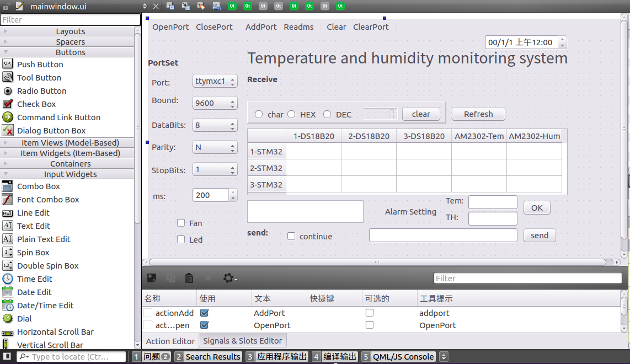Select the Dial widget icon in widget box
The width and height of the screenshot is (630, 364).
pyautogui.click(x=8, y=319)
